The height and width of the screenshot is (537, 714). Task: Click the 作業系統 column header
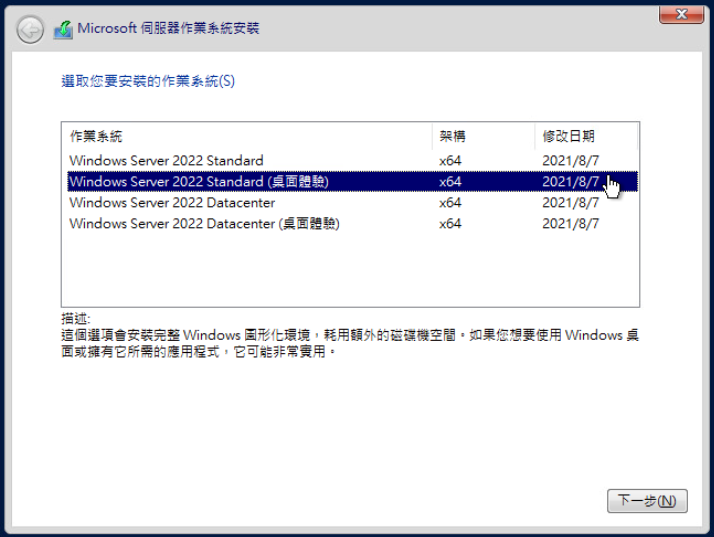coord(247,136)
